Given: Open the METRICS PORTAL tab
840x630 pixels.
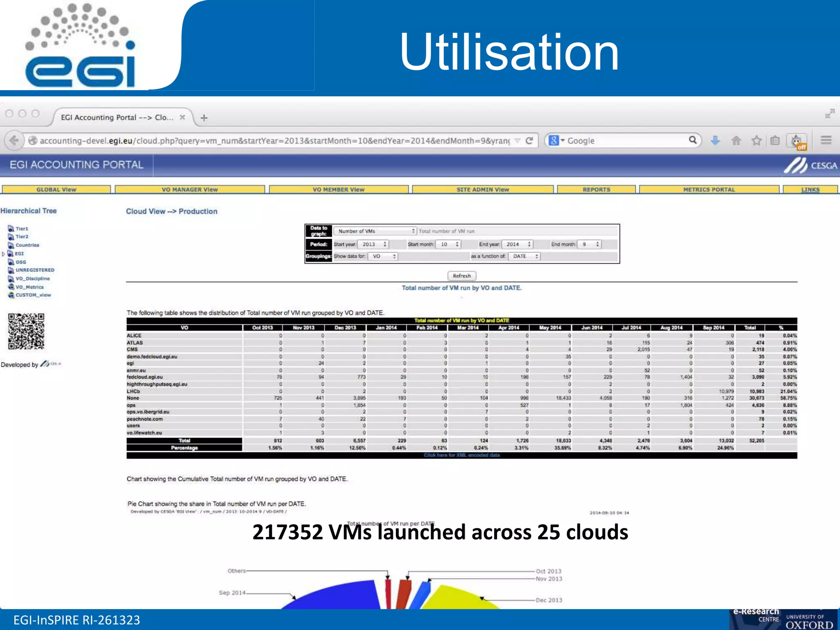Looking at the screenshot, I should (709, 189).
